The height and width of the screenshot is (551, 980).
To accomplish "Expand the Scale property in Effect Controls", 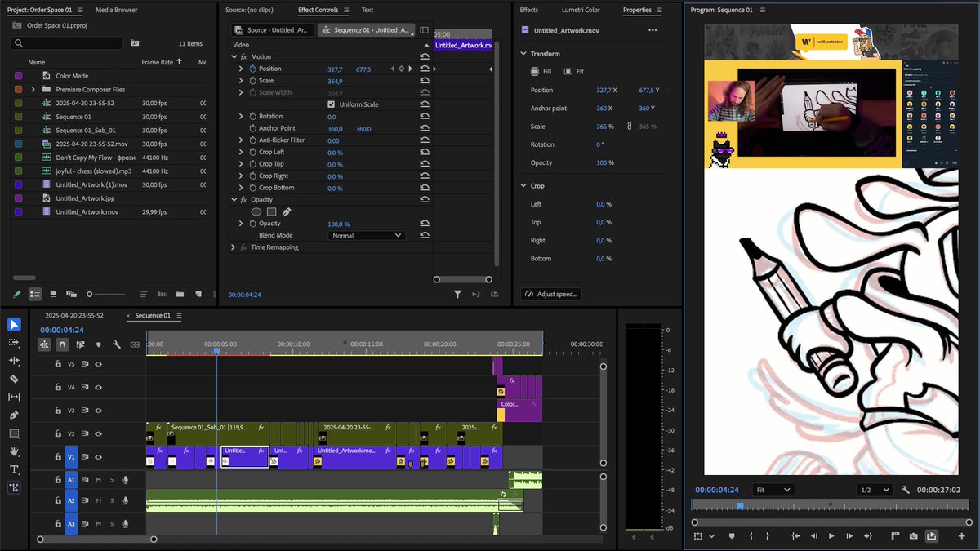I will tap(241, 81).
